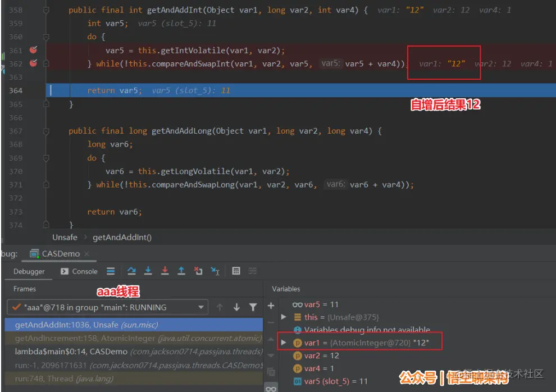Click line number 364 in the gutter
This screenshot has height=392, width=556.
click(16, 90)
